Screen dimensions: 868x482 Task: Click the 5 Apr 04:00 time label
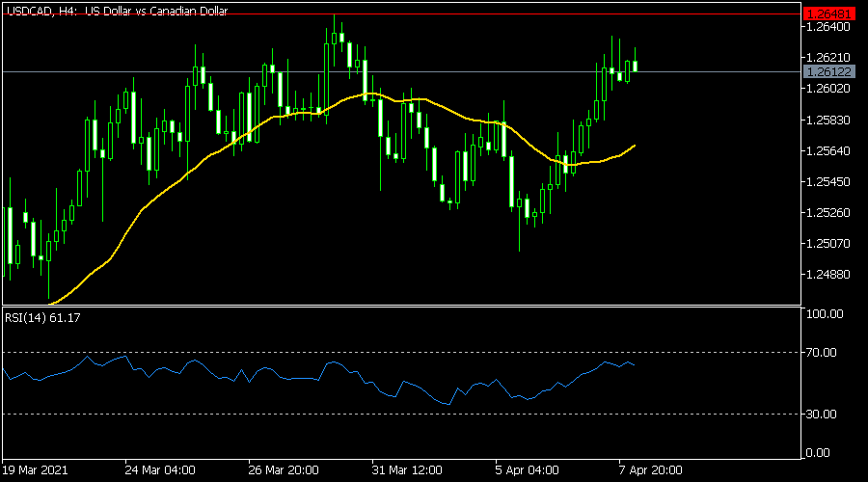coord(527,470)
